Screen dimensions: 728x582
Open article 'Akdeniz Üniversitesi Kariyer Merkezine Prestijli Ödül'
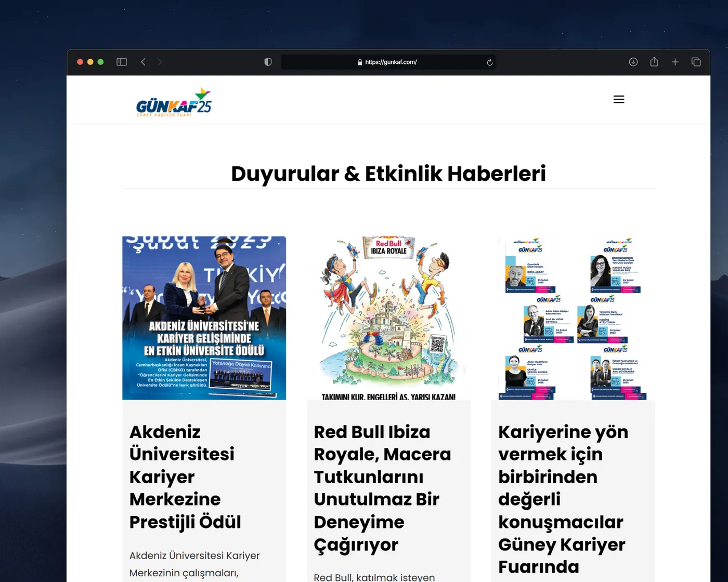click(185, 477)
